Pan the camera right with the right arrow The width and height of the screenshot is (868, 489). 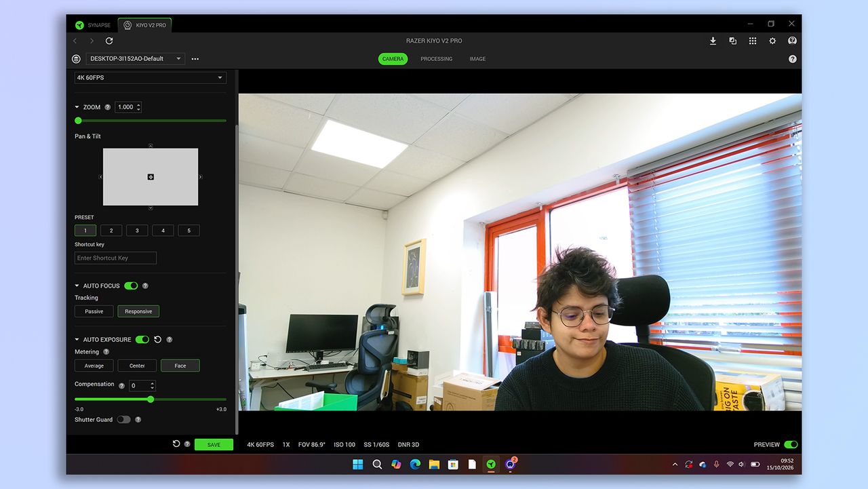[x=201, y=177]
